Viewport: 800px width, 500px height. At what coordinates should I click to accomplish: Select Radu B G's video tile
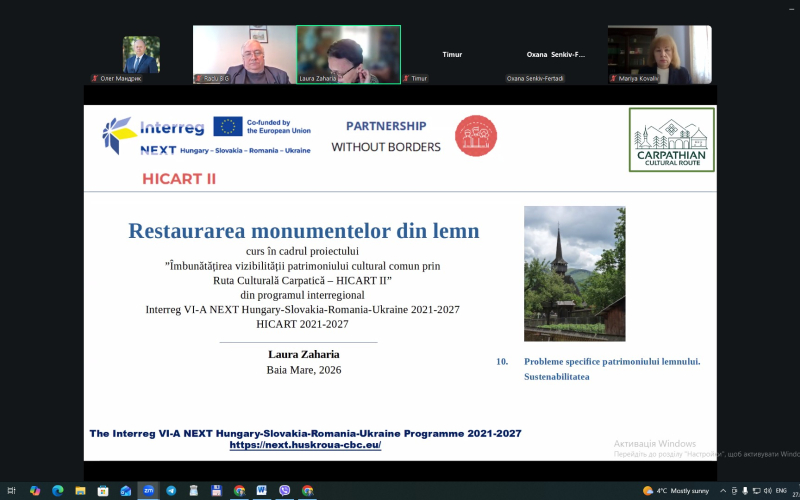tap(244, 54)
